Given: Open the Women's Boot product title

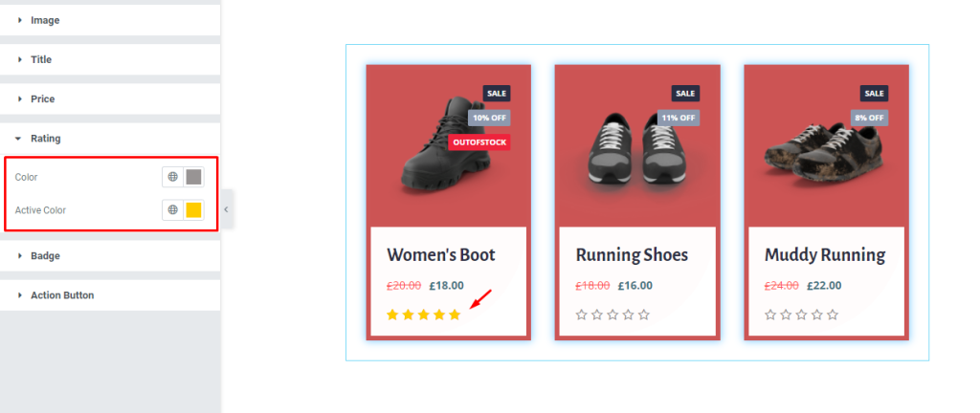Looking at the screenshot, I should click(440, 255).
